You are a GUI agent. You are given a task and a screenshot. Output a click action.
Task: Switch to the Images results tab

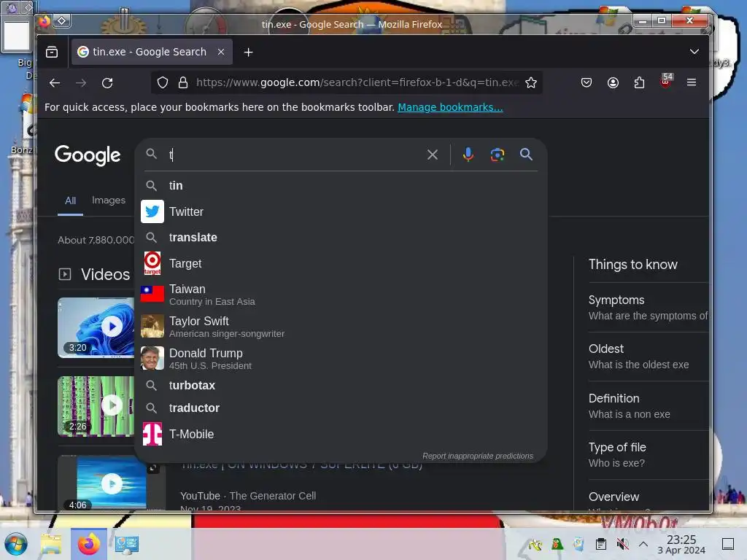109,200
